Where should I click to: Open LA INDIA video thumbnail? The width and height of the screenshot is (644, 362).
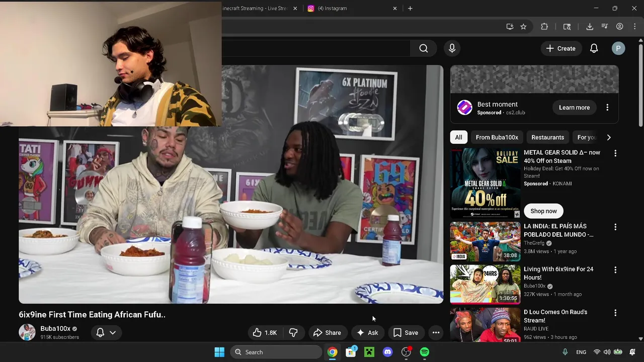coord(485,241)
